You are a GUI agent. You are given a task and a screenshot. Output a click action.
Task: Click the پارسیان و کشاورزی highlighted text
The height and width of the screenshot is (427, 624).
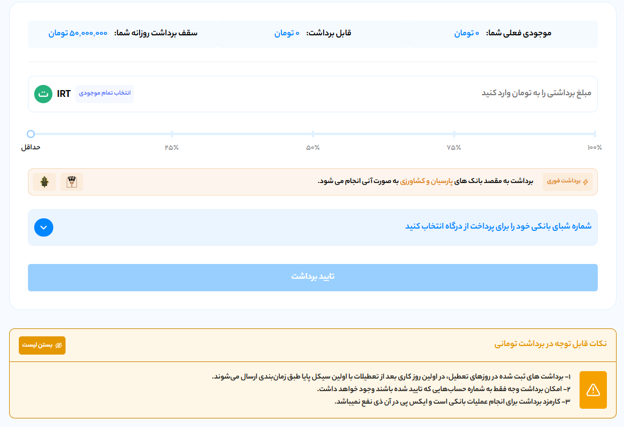[x=426, y=181]
